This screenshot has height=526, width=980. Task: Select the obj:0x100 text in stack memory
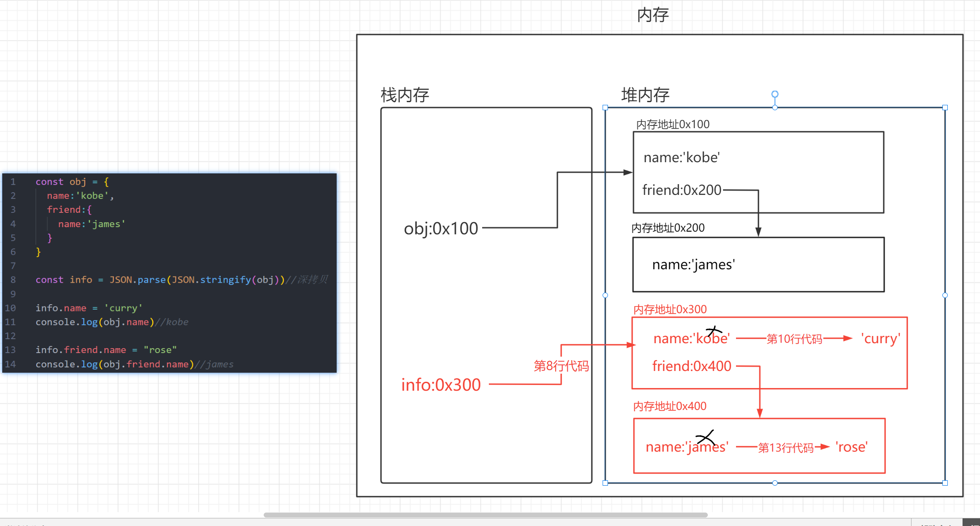coord(441,229)
